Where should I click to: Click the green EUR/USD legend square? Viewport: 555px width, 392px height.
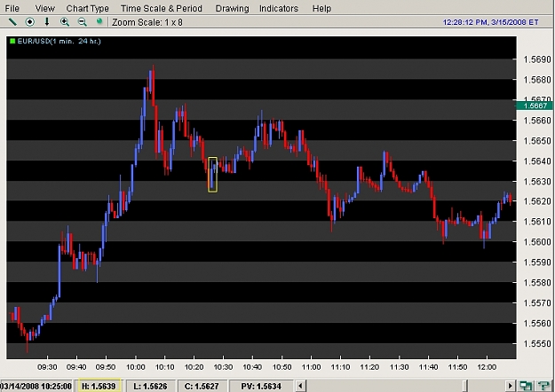point(12,41)
